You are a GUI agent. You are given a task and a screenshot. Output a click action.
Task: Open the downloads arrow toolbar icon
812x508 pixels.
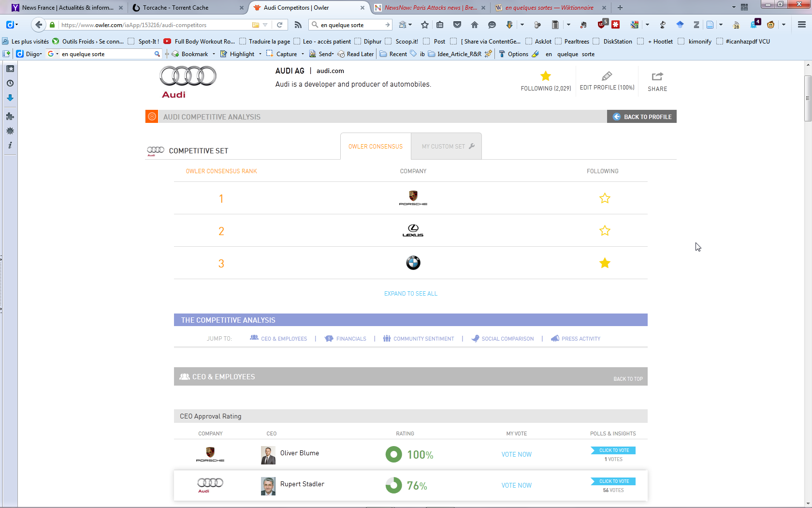coord(509,25)
